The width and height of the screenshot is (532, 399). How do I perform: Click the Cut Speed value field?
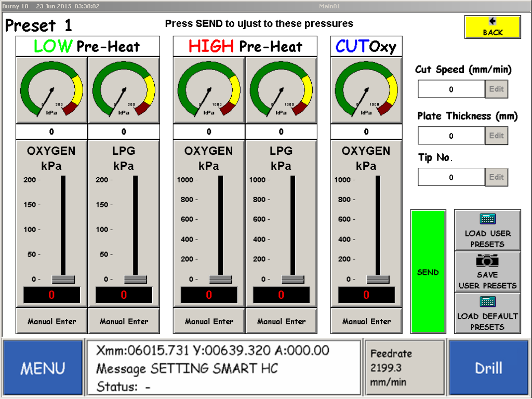tap(451, 89)
